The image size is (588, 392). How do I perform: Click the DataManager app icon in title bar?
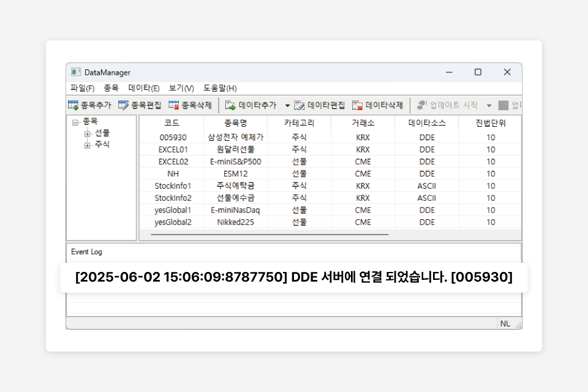point(76,72)
